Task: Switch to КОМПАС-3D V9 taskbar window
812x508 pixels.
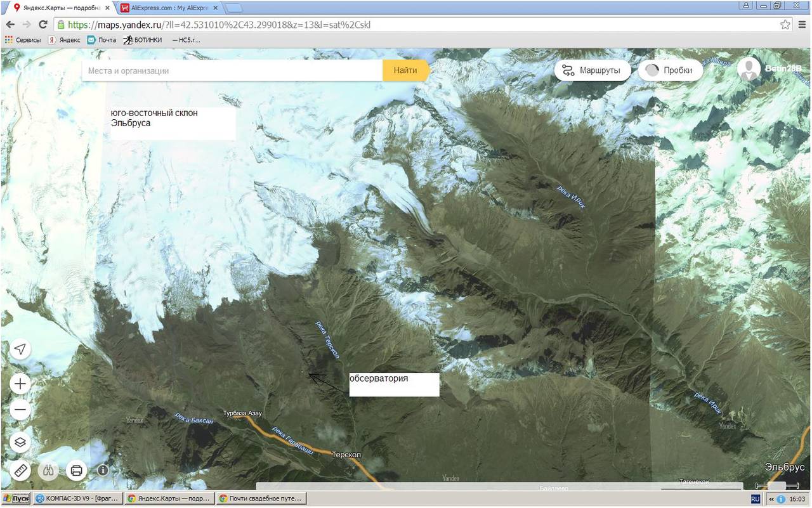Action: (x=78, y=498)
